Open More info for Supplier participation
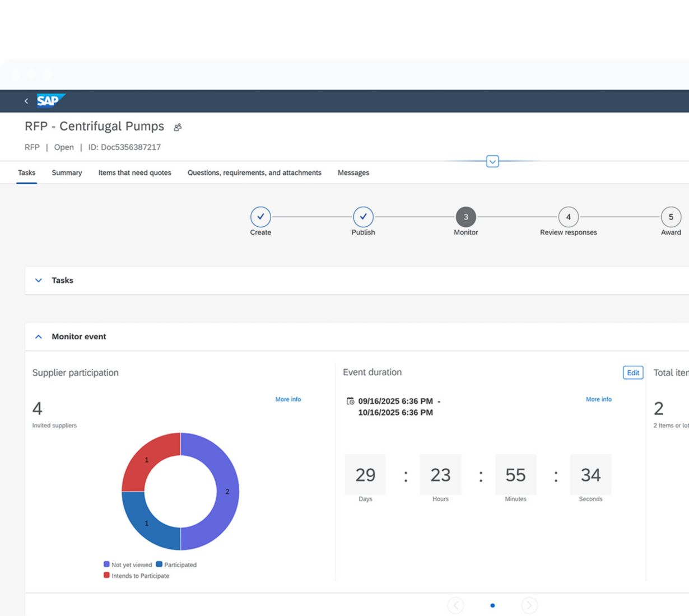The height and width of the screenshot is (616, 689). 288,399
